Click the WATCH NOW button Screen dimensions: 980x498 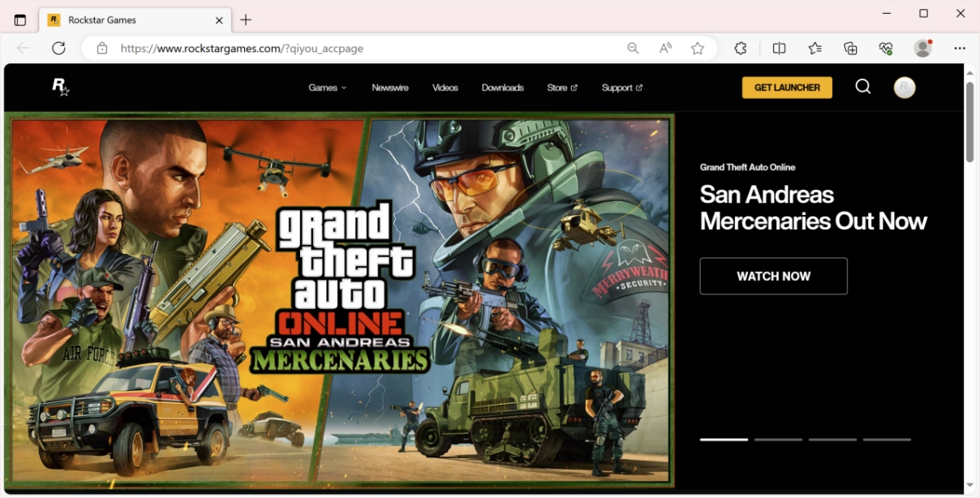773,277
